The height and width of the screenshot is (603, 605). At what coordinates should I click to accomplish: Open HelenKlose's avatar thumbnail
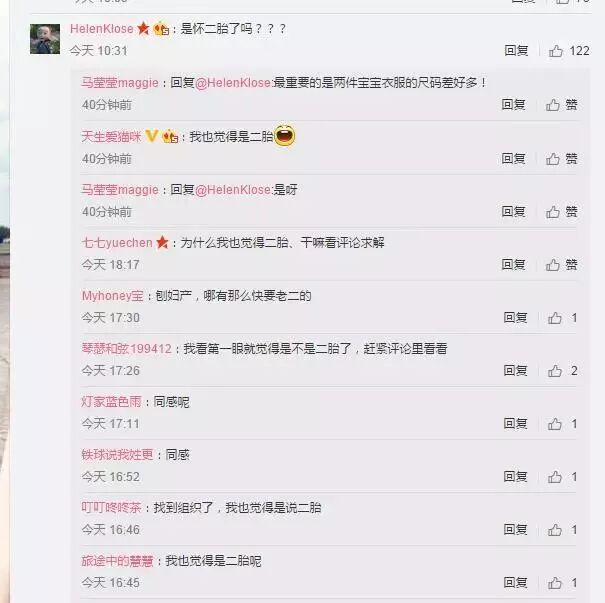[x=45, y=39]
